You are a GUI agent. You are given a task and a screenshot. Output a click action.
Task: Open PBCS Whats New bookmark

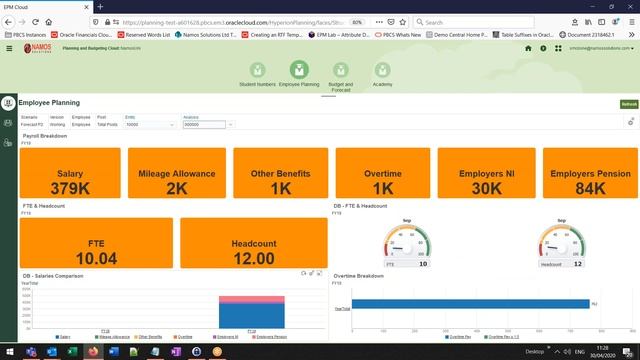pyautogui.click(x=398, y=35)
